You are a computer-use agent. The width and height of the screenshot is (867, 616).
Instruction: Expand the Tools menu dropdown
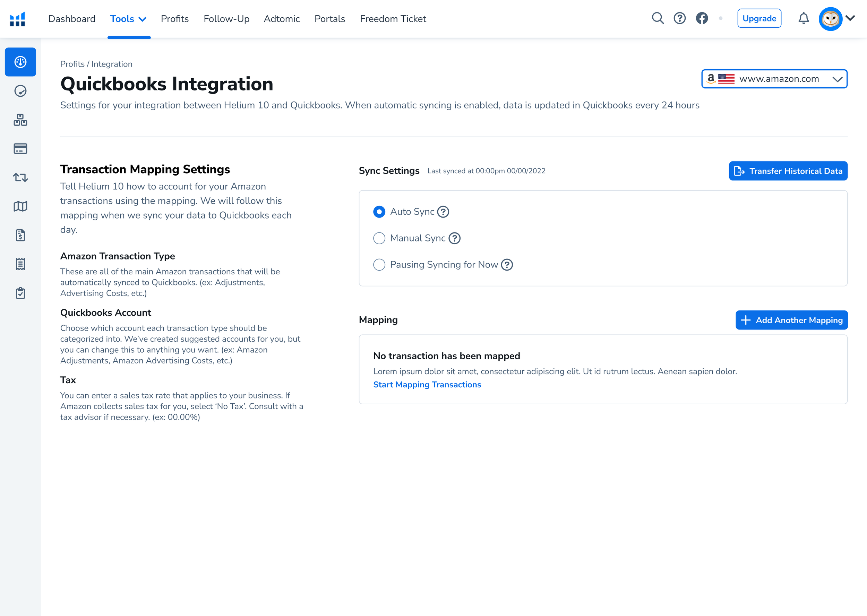128,19
